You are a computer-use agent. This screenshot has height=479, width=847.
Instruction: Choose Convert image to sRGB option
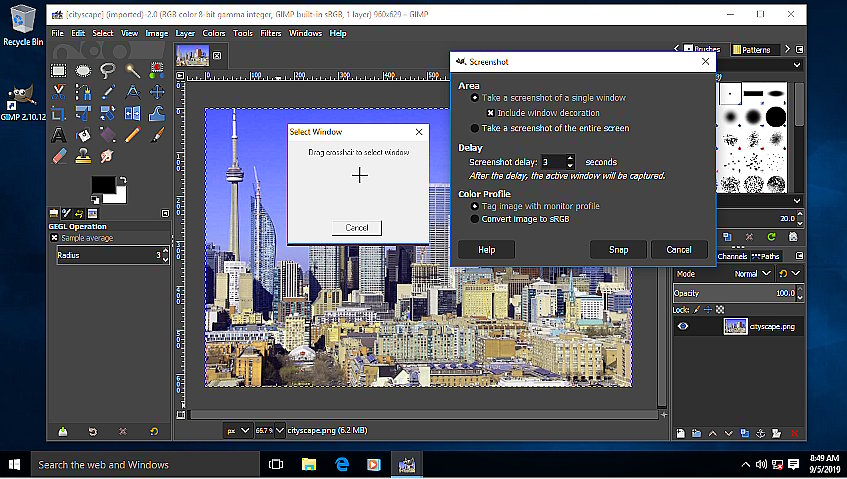click(x=474, y=218)
